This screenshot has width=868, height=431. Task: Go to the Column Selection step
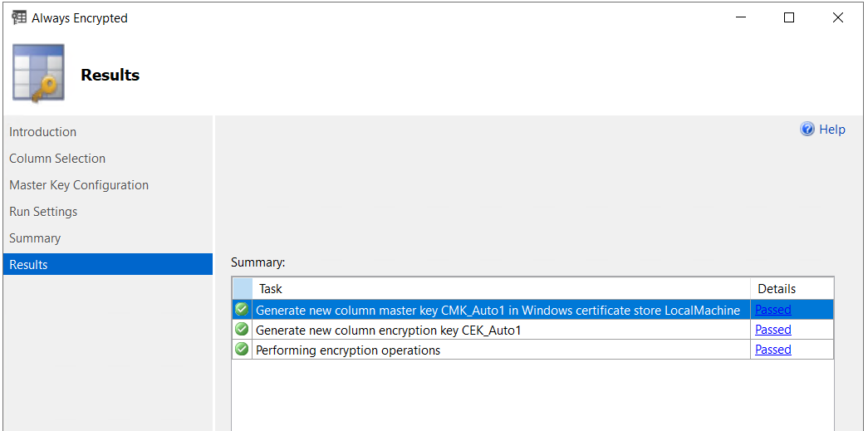pyautogui.click(x=57, y=159)
